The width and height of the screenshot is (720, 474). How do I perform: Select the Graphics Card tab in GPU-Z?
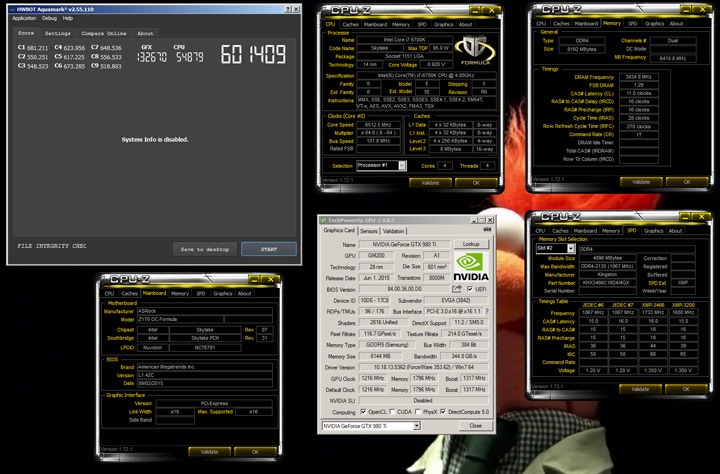339,231
